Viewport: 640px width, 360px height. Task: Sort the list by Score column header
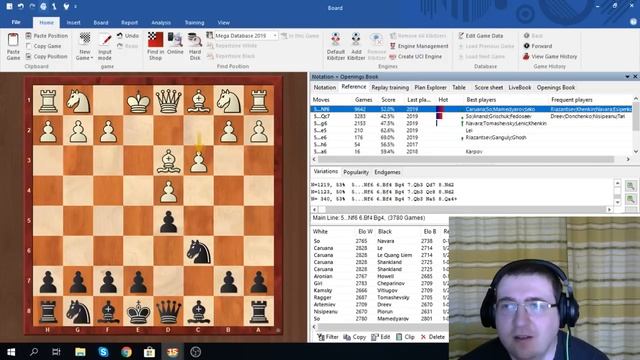click(x=388, y=100)
